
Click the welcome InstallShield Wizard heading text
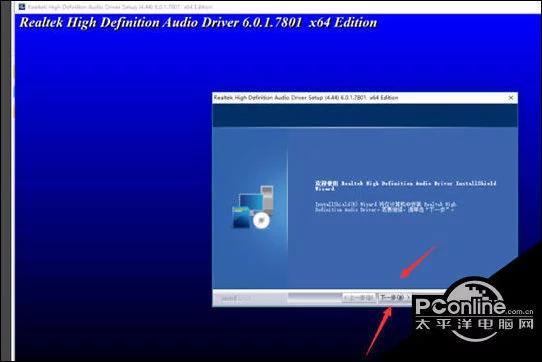coord(405,186)
